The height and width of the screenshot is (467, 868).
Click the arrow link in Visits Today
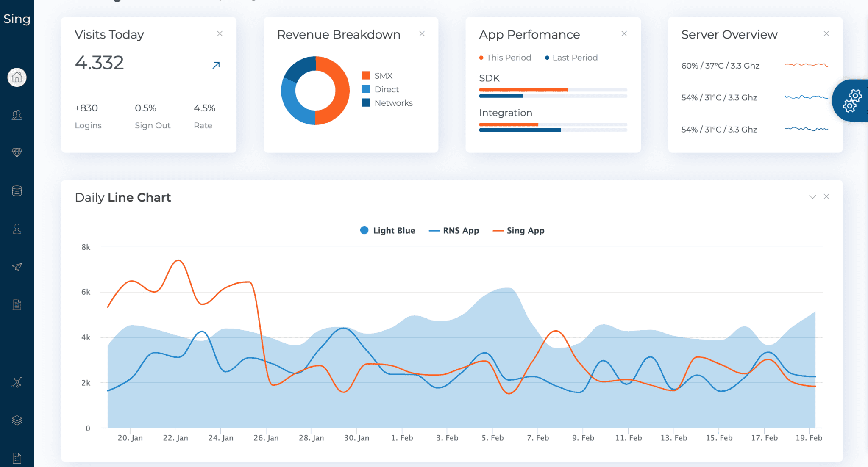coord(216,65)
